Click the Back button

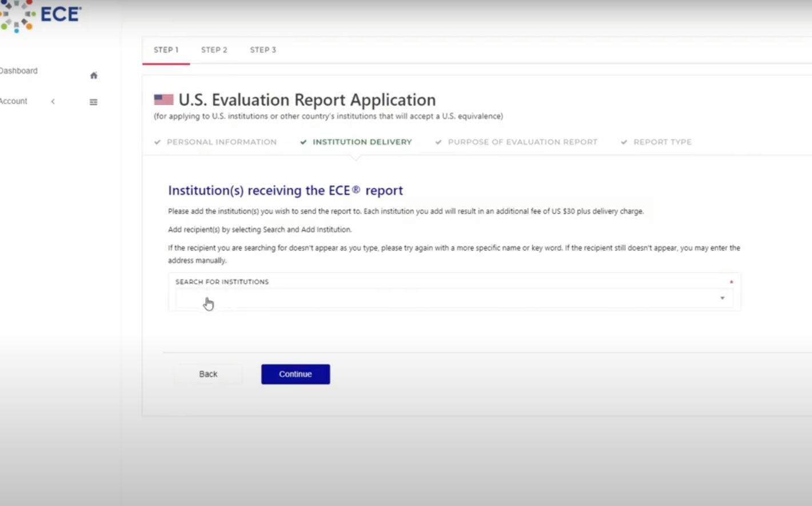click(208, 374)
